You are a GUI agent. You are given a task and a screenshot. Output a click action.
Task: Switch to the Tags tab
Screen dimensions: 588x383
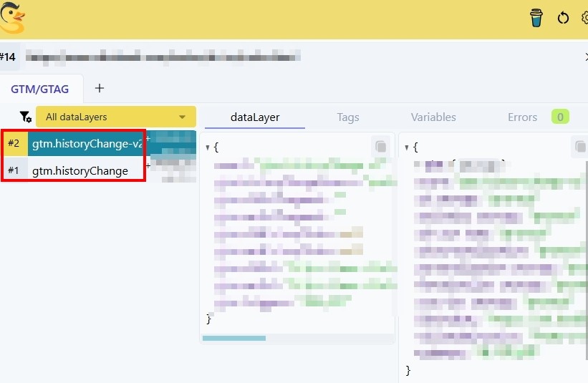click(x=348, y=117)
